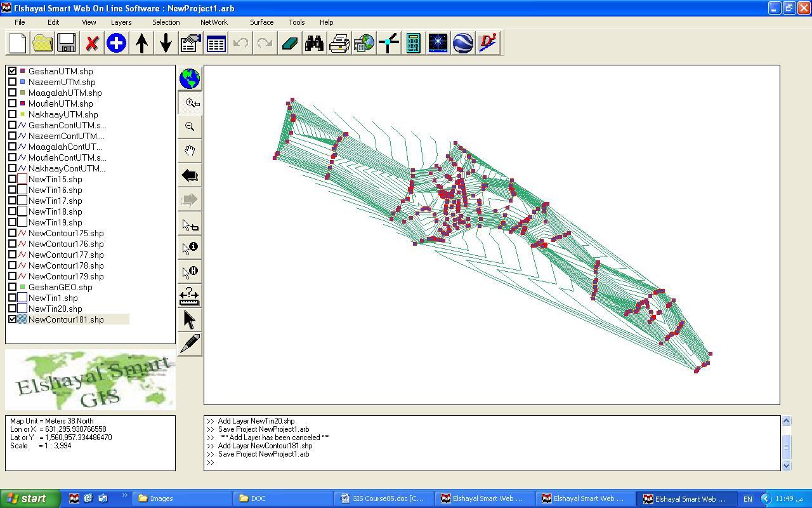Viewport: 812px width, 508px height.
Task: Open the Edit menu
Action: pyautogui.click(x=53, y=22)
